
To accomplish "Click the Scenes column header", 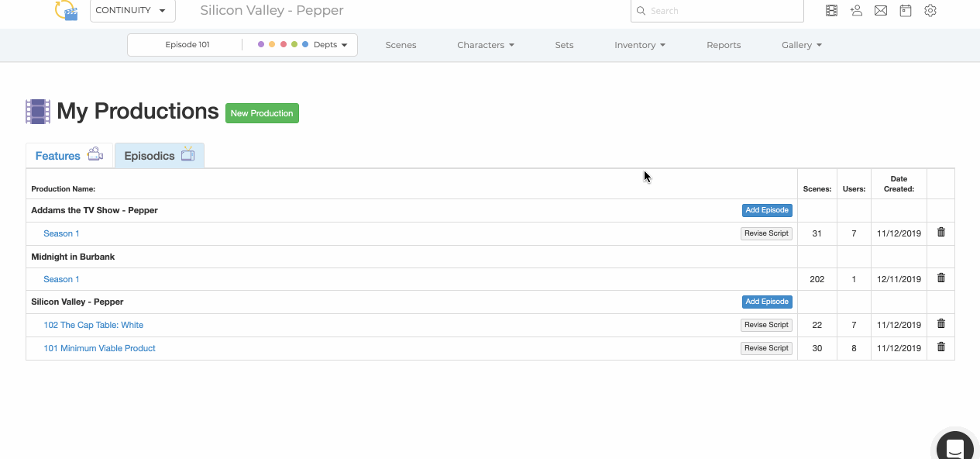I will point(817,188).
